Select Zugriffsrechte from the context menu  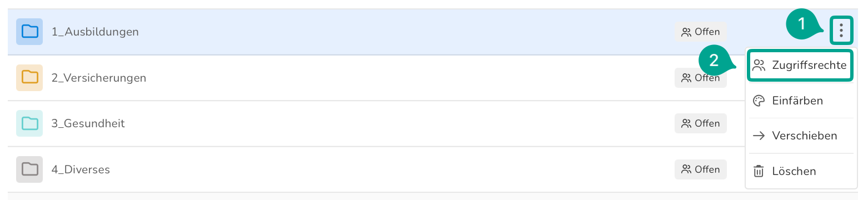pyautogui.click(x=800, y=66)
